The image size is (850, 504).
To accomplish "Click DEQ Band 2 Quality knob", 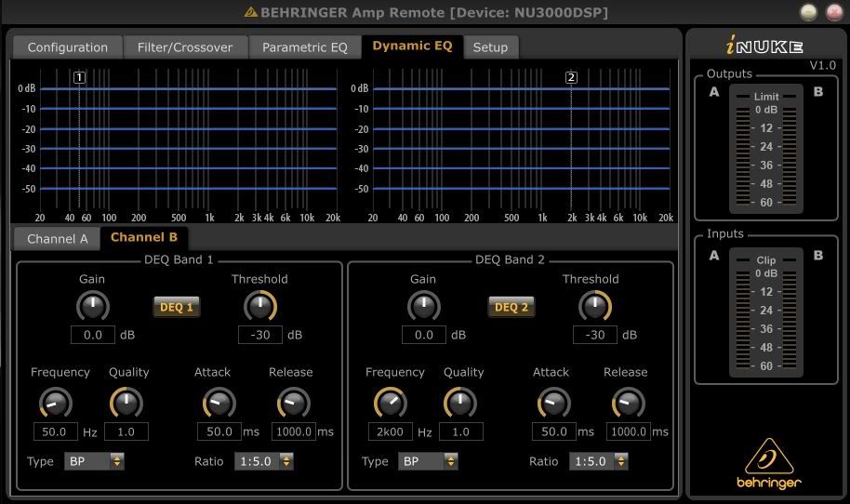I will (x=460, y=404).
